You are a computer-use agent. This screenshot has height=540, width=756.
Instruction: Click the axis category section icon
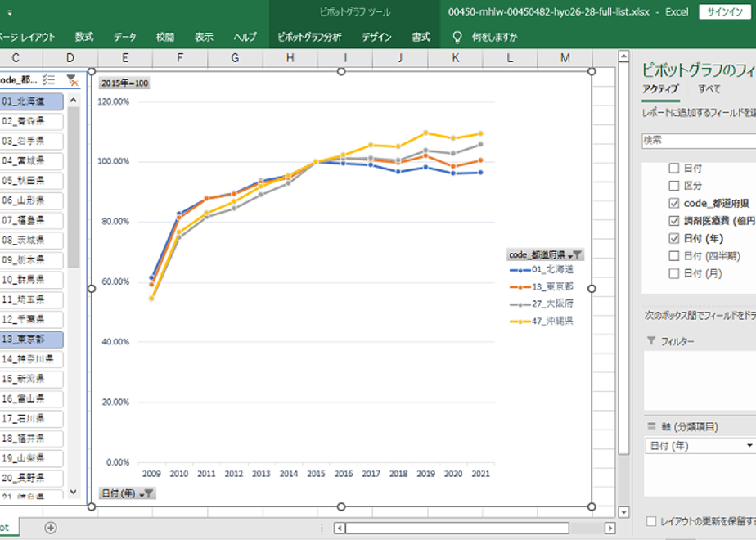651,426
